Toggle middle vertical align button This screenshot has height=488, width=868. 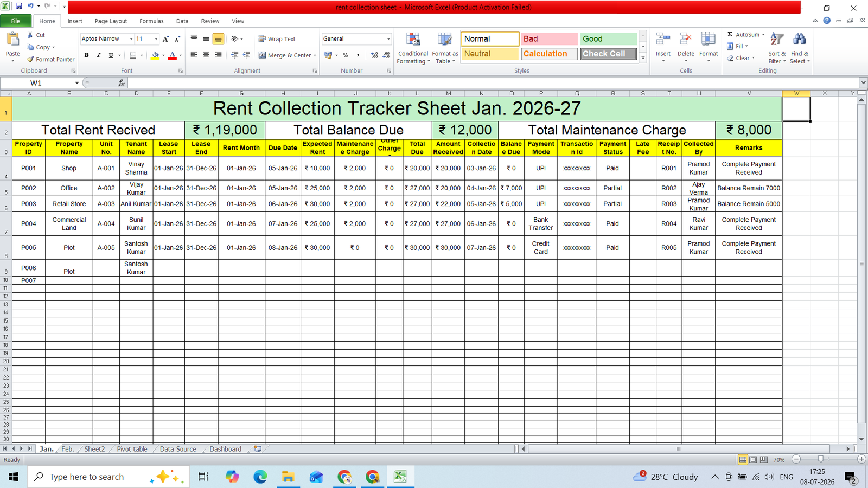[x=206, y=39]
